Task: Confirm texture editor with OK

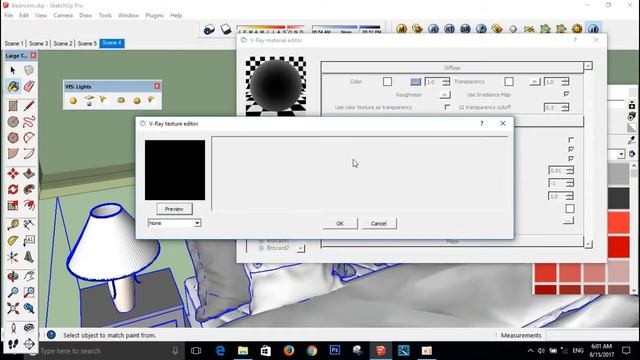Action: tap(340, 224)
